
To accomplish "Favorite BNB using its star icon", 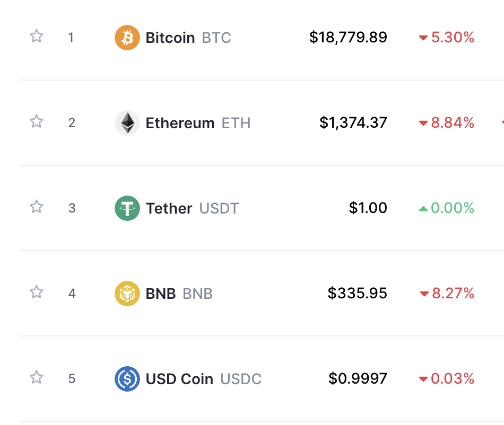I will (36, 292).
